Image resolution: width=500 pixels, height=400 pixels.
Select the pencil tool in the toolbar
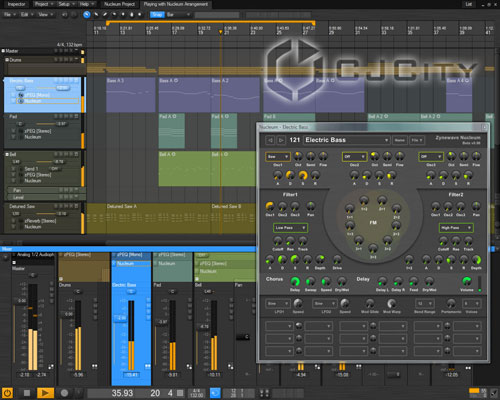point(105,15)
